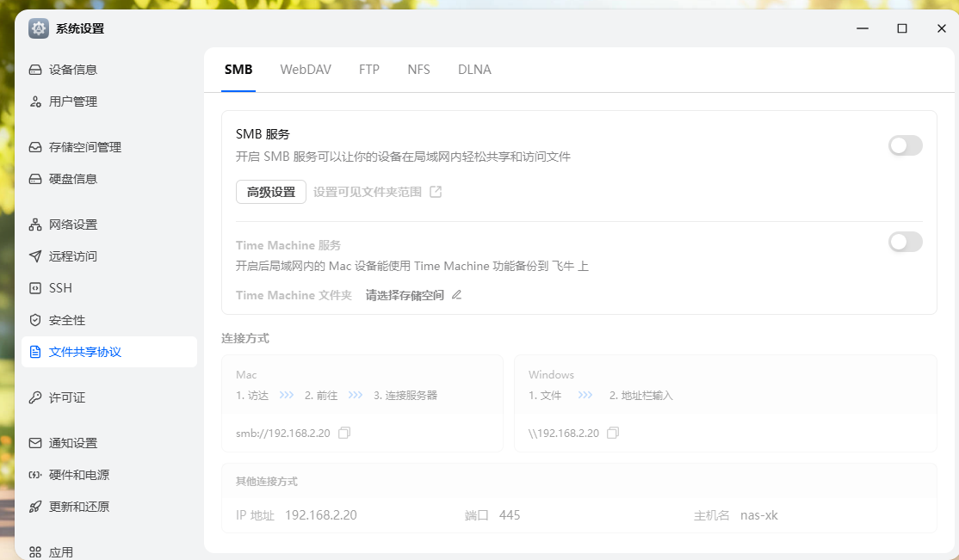The height and width of the screenshot is (560, 959).
Task: Copy the \\192.168.2.20 Windows address
Action: click(613, 433)
